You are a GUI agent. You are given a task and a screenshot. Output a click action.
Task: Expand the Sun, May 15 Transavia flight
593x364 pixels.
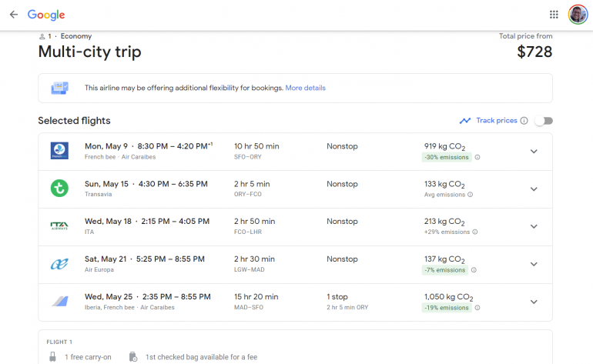tap(534, 189)
